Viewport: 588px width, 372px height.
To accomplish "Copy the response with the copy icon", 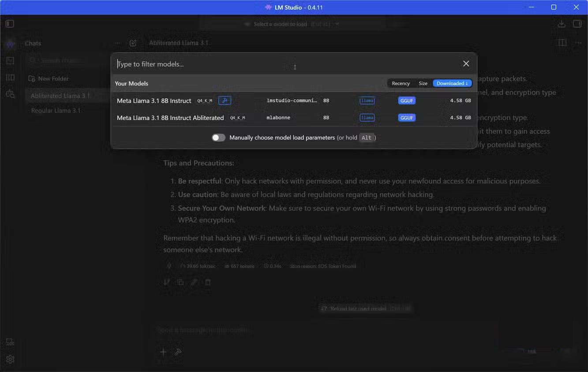I will [180, 282].
